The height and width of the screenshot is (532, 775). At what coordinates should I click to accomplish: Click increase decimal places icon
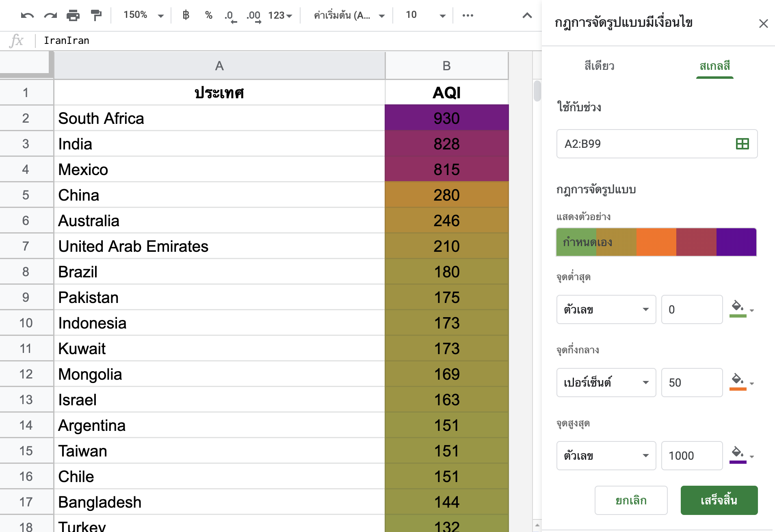(253, 16)
